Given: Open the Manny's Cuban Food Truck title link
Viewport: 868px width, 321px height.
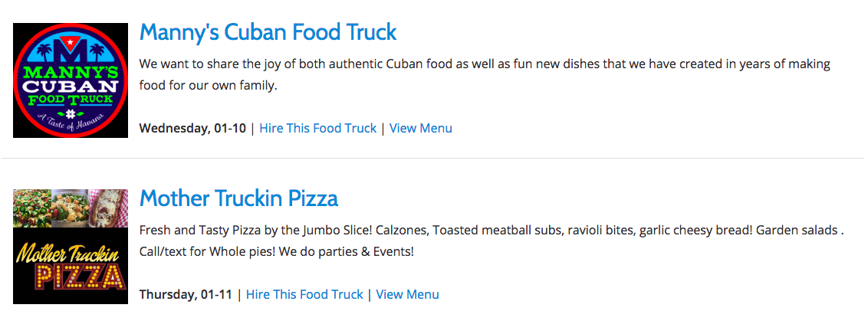Looking at the screenshot, I should (x=268, y=33).
